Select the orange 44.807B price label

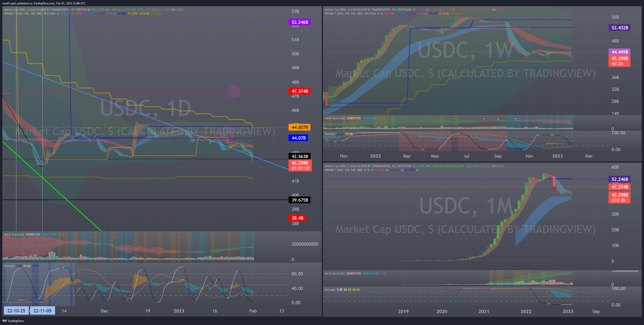[299, 127]
